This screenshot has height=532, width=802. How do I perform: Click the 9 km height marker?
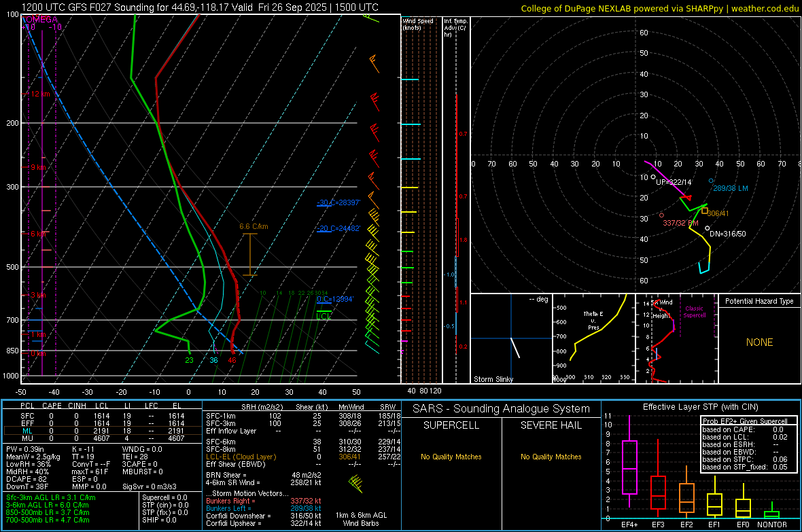tap(38, 167)
